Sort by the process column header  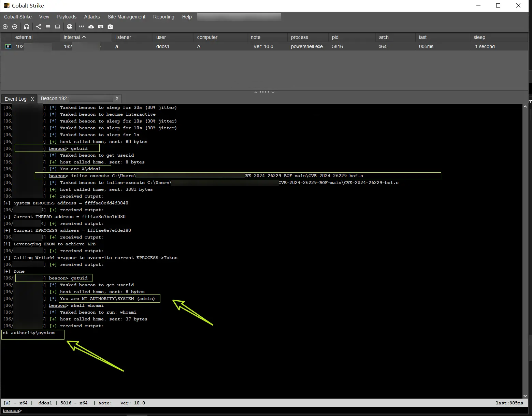tap(308, 37)
